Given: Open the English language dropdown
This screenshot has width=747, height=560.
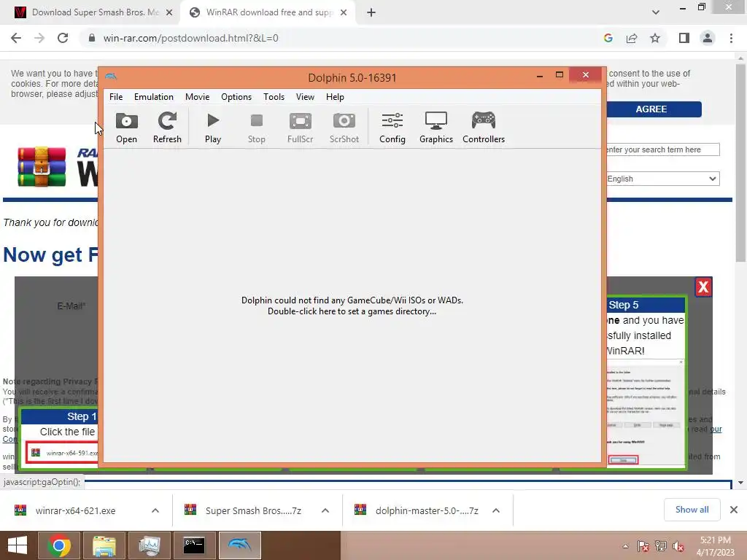Looking at the screenshot, I should (662, 179).
